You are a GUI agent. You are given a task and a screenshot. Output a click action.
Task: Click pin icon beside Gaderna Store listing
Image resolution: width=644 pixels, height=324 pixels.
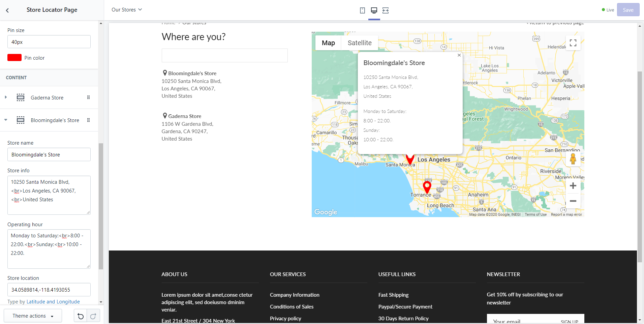pos(165,116)
